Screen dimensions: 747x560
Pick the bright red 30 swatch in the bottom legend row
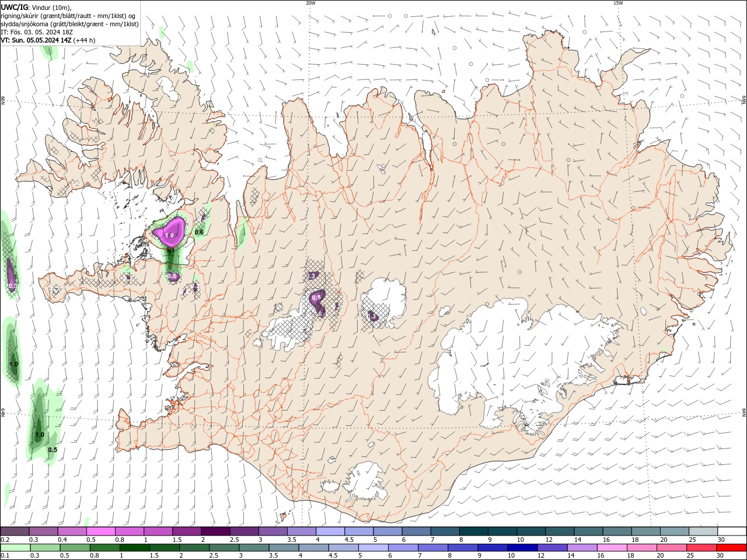point(731,548)
